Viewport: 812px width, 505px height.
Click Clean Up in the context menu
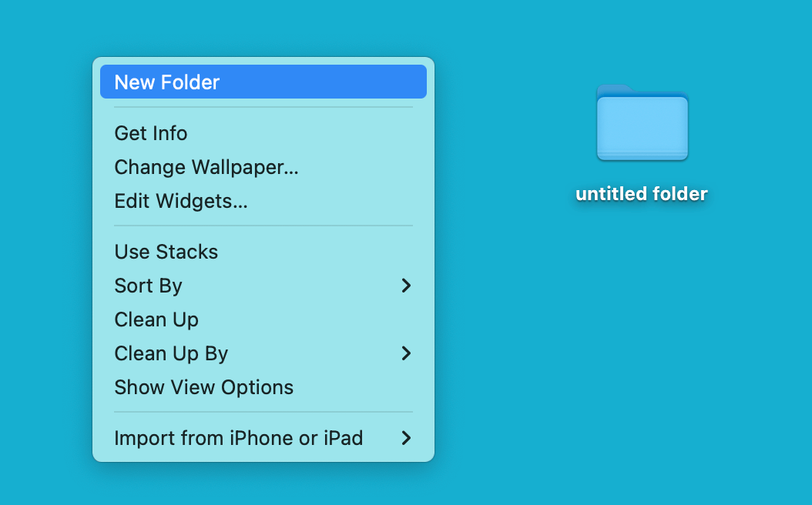click(156, 319)
